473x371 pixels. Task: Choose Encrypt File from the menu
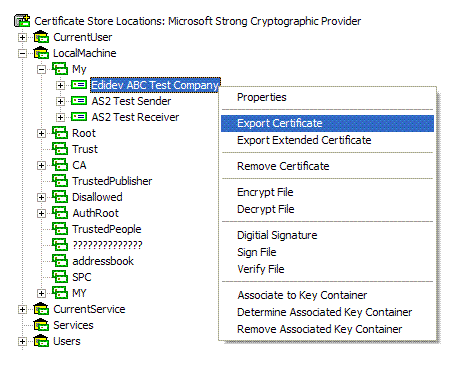(327, 192)
